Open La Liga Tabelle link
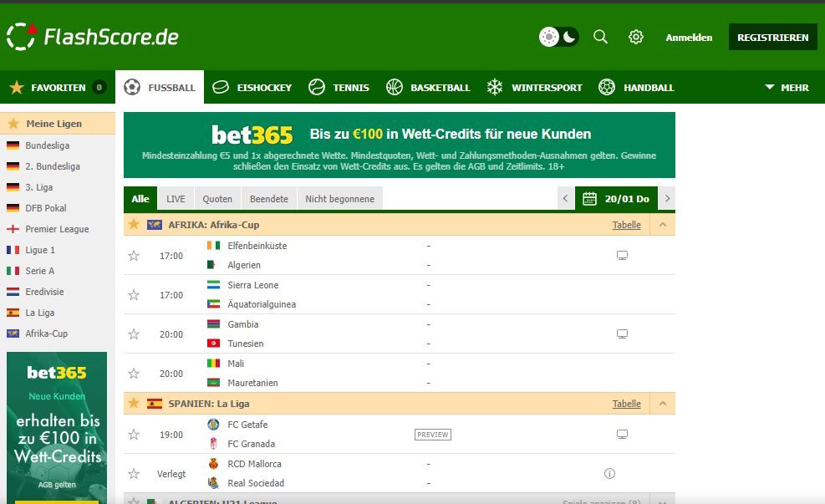The width and height of the screenshot is (825, 504). (627, 404)
